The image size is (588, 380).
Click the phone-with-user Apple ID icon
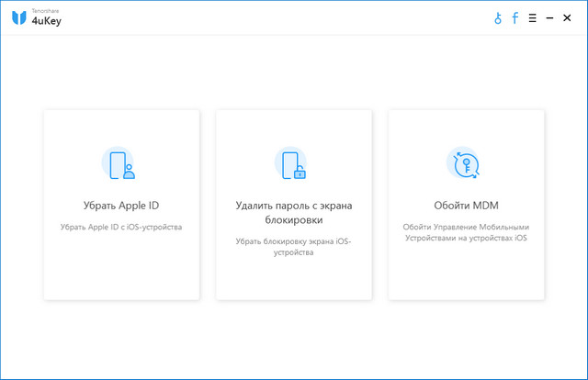(119, 163)
